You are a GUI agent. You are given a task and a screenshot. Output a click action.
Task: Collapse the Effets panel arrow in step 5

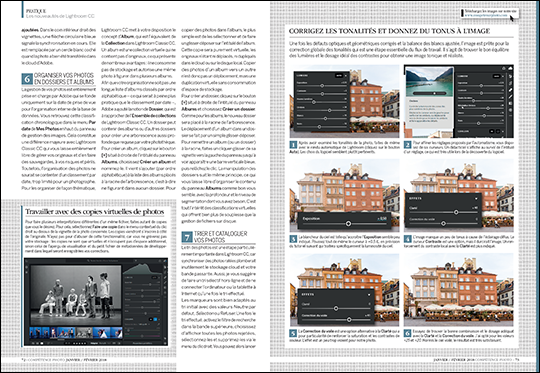(x=369, y=294)
